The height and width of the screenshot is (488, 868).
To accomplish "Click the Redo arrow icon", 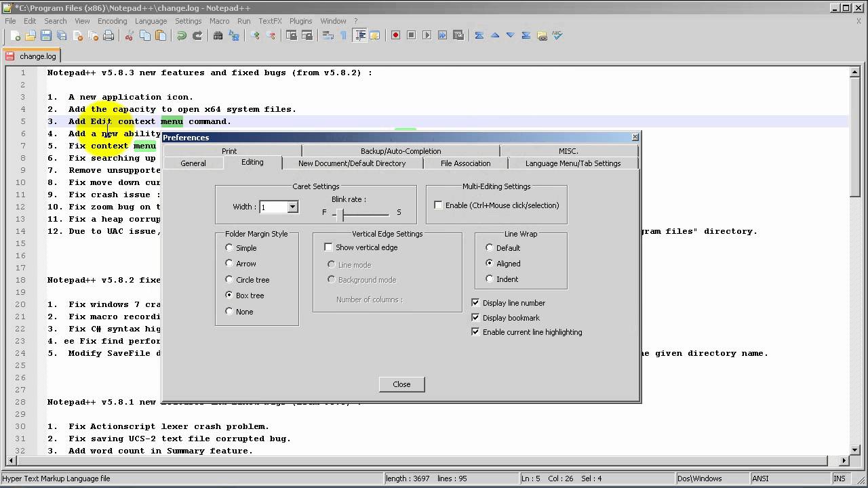I will coord(197,35).
